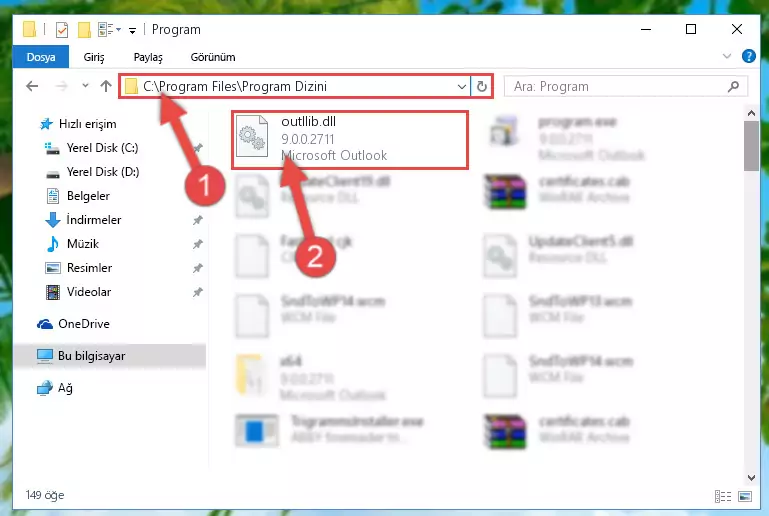The image size is (769, 516).
Task: Expand the ribbon with the chevron
Action: (x=727, y=56)
